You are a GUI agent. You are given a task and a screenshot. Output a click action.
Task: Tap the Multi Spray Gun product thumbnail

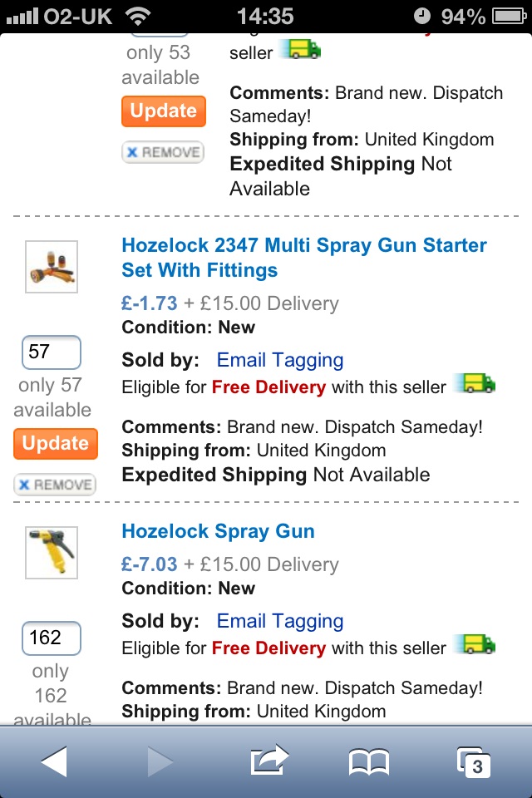tap(52, 267)
